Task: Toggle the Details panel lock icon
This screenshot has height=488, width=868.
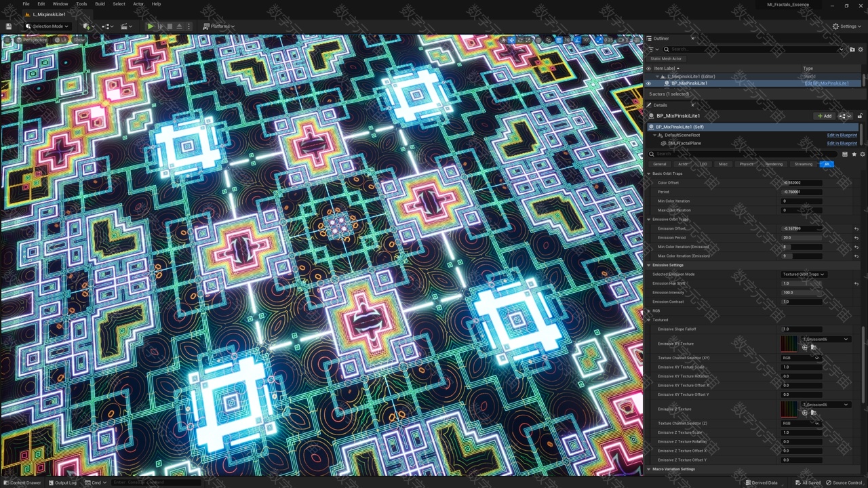Action: [860, 116]
